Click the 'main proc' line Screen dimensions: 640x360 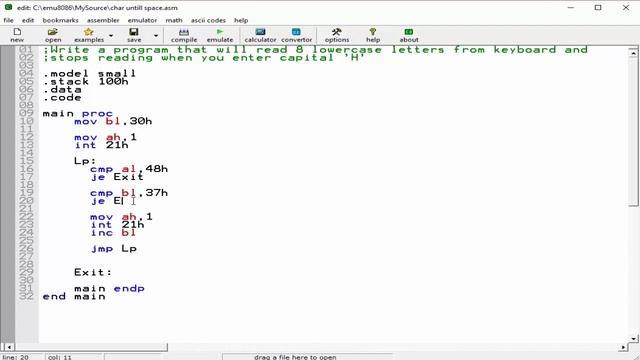pos(78,113)
